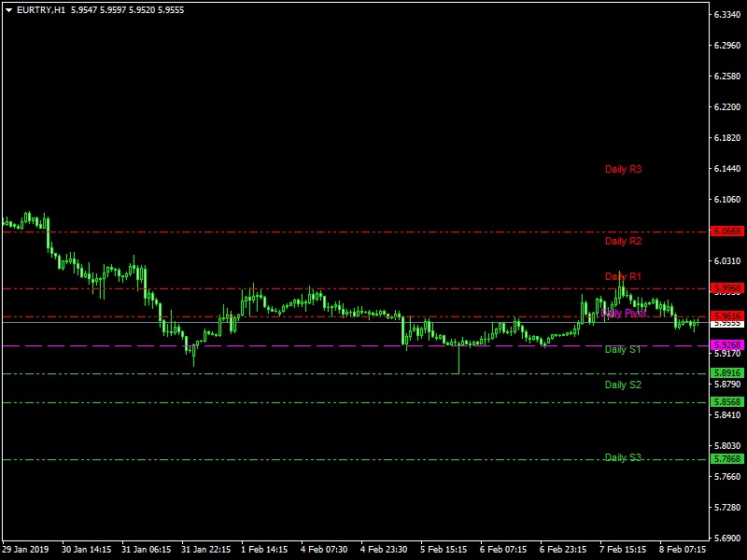This screenshot has height=560, width=747.
Task: Click the 6.3340 price scale value
Action: click(x=727, y=16)
